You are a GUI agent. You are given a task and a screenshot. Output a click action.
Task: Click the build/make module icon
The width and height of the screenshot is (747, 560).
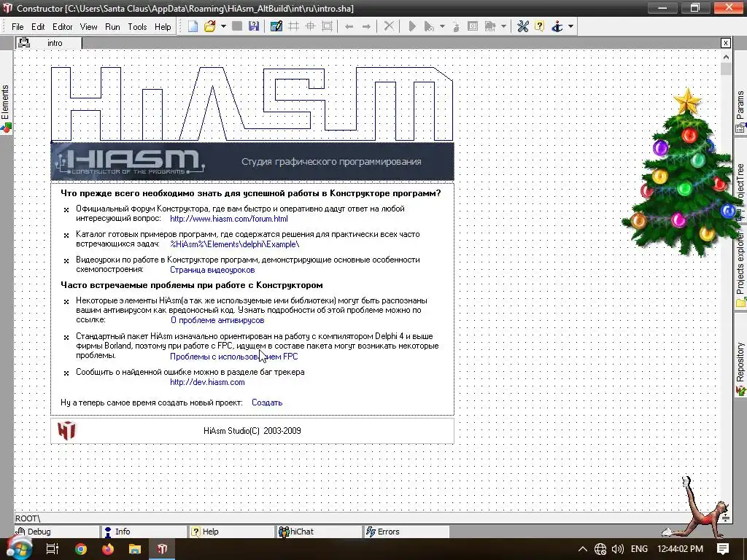click(489, 27)
